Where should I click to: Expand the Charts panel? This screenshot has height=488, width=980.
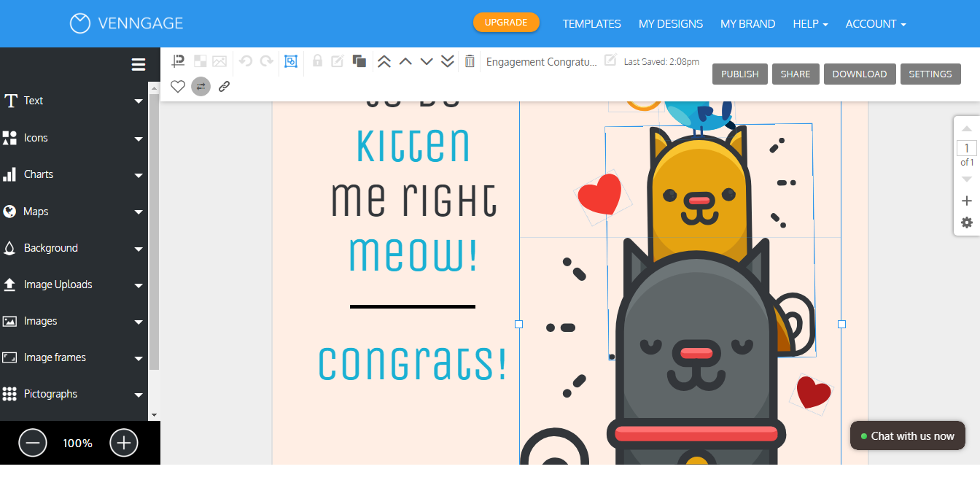click(73, 174)
